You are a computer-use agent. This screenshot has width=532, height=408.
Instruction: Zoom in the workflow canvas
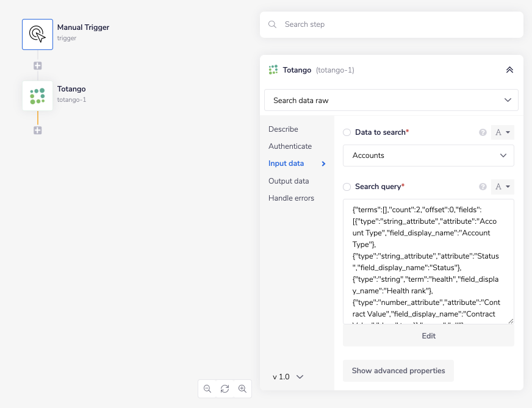click(x=242, y=388)
